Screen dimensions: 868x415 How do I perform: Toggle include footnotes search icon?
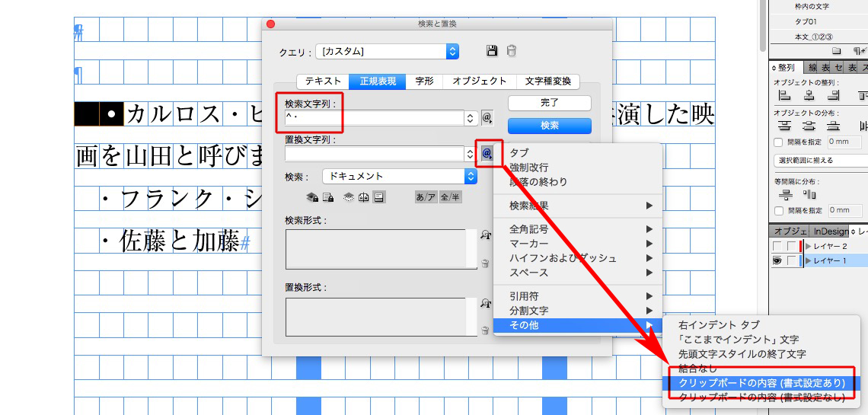[378, 197]
